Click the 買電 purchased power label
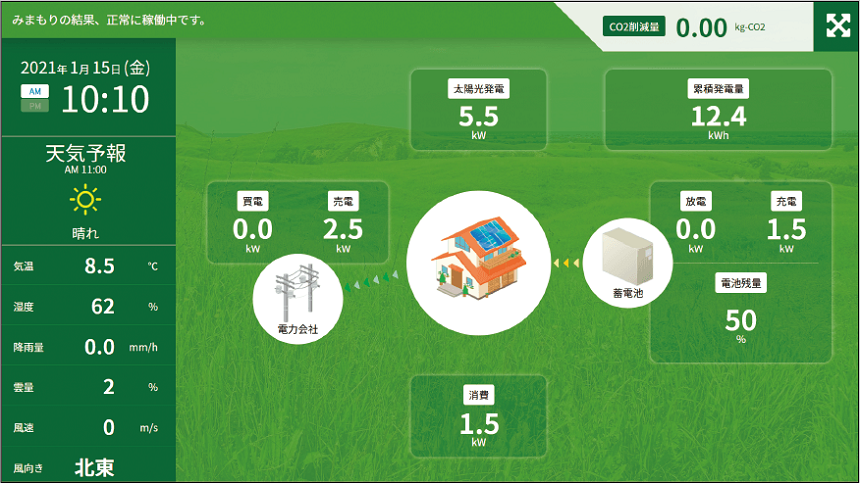 click(x=252, y=201)
